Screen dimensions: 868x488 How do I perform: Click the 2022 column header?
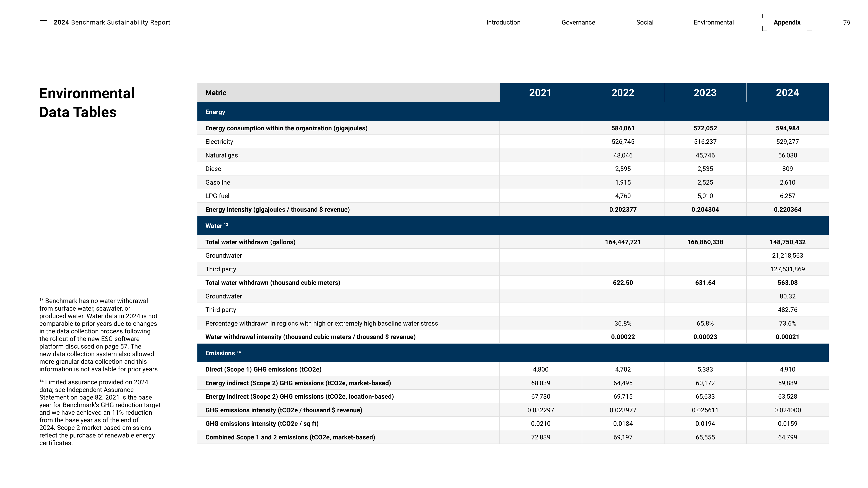623,93
